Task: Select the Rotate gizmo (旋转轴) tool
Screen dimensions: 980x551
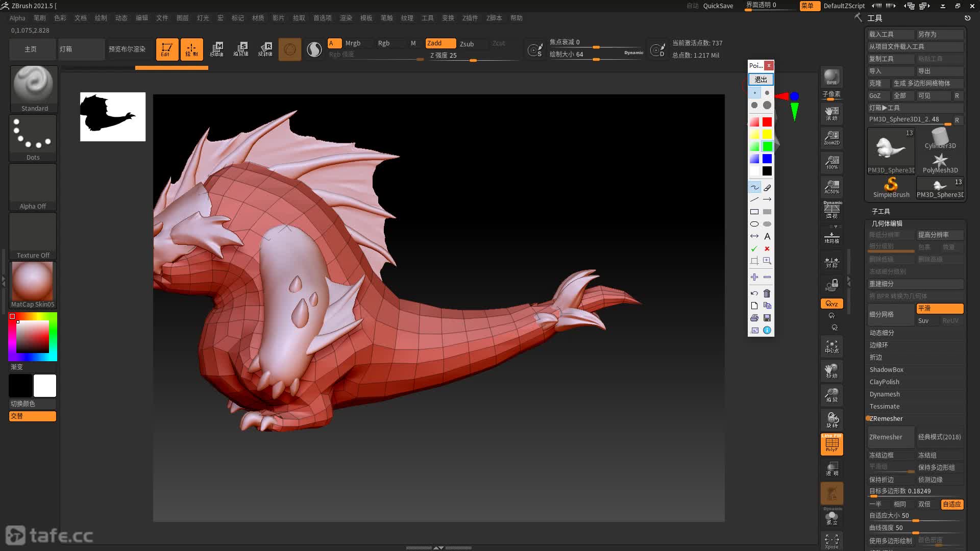Action: tap(265, 49)
